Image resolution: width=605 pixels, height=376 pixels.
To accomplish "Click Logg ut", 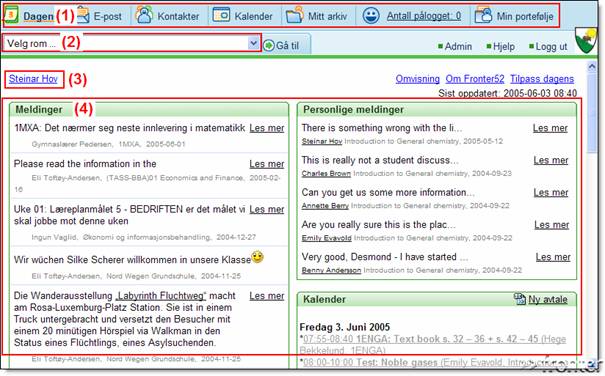I will [x=551, y=47].
